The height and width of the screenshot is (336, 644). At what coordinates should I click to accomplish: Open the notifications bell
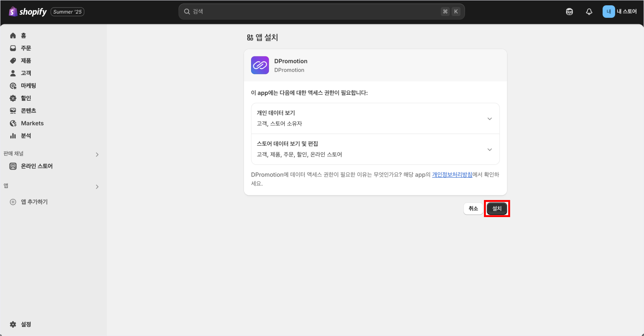pos(589,12)
